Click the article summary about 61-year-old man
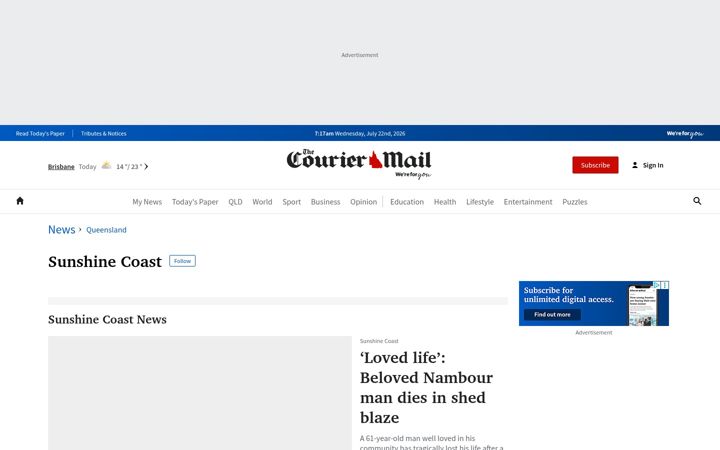This screenshot has width=720, height=450. [x=432, y=442]
